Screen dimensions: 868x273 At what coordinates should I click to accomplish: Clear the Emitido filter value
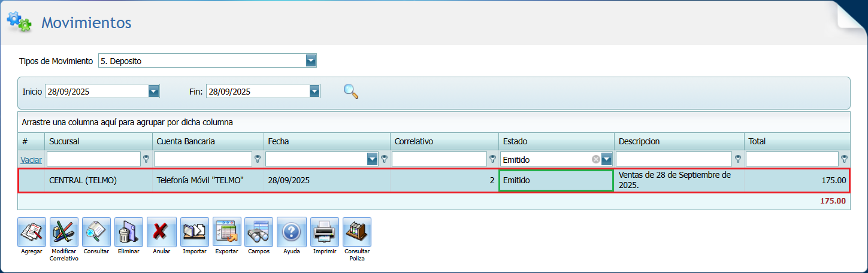595,159
